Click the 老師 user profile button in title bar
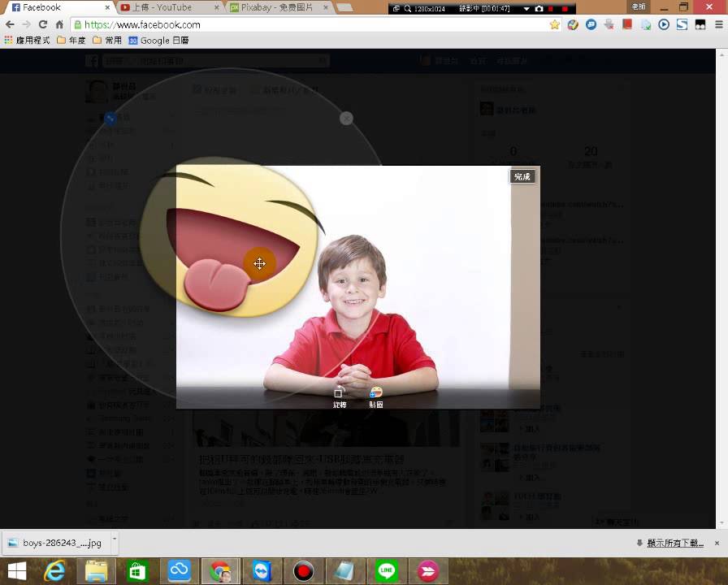Image resolution: width=728 pixels, height=585 pixels. pos(639,6)
